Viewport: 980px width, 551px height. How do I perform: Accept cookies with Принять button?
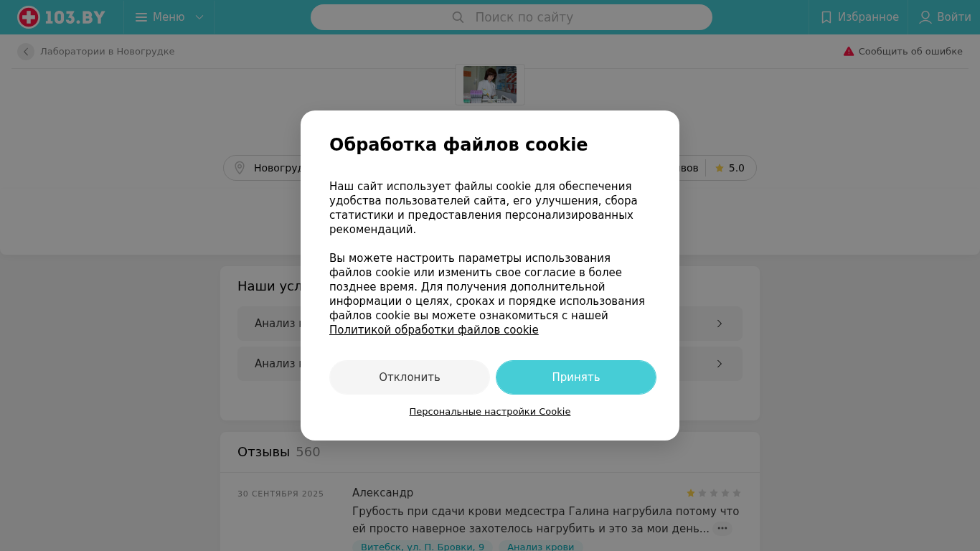pyautogui.click(x=576, y=377)
